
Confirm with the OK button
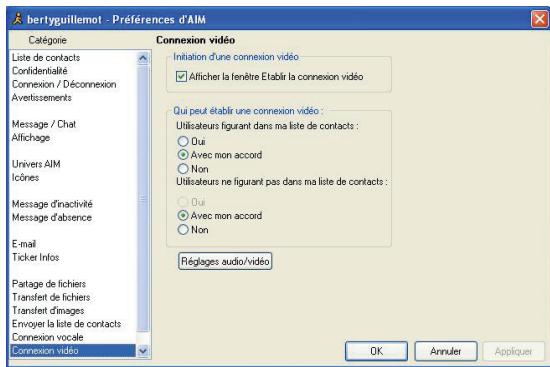376,351
